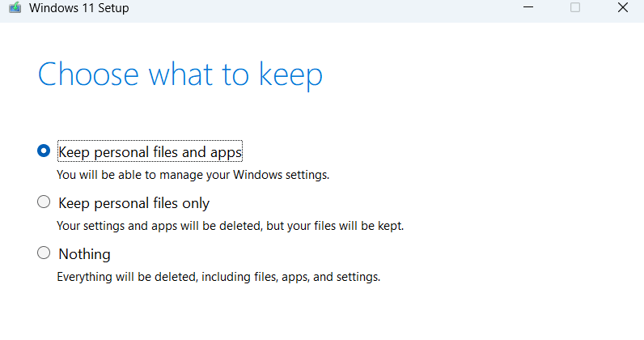Click empty title bar space beside the title
The height and width of the screenshot is (340, 644).
(x=324, y=8)
